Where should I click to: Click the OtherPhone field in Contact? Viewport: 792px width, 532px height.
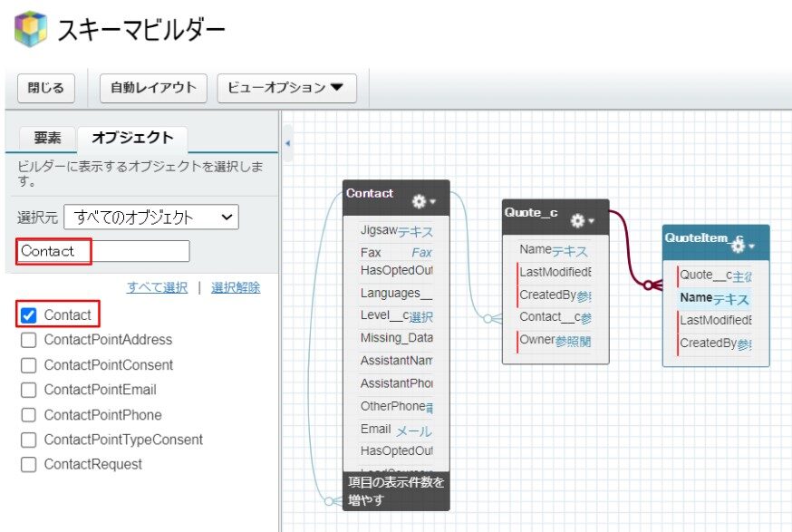pyautogui.click(x=396, y=406)
